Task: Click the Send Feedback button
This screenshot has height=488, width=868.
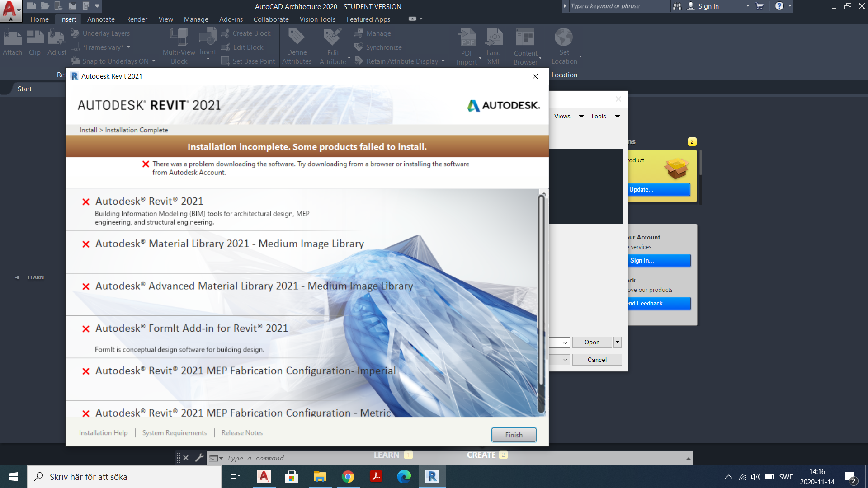Action: coord(659,303)
